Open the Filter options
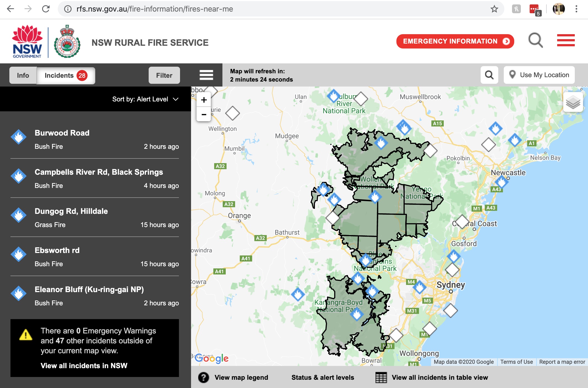The width and height of the screenshot is (588, 388). [x=164, y=75]
